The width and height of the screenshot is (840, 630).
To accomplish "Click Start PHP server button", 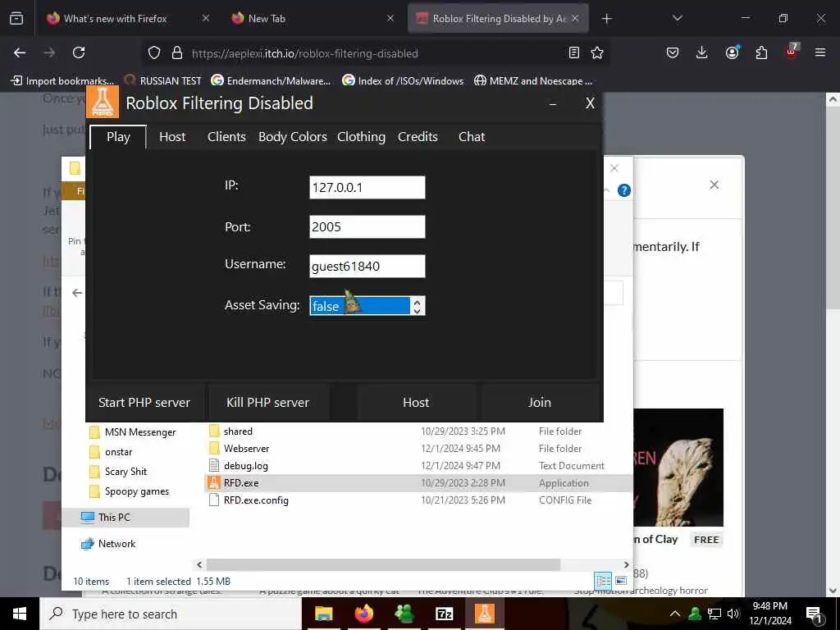I will (x=144, y=402).
